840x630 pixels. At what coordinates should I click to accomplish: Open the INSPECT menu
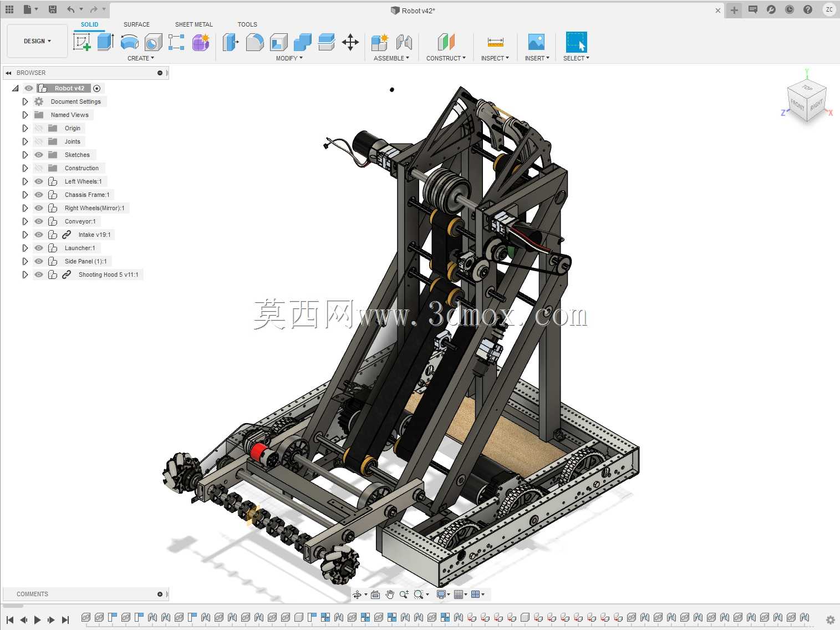(495, 58)
